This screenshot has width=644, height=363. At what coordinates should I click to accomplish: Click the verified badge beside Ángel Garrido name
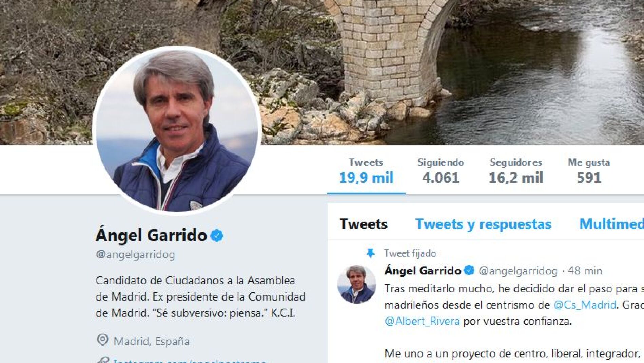(217, 235)
